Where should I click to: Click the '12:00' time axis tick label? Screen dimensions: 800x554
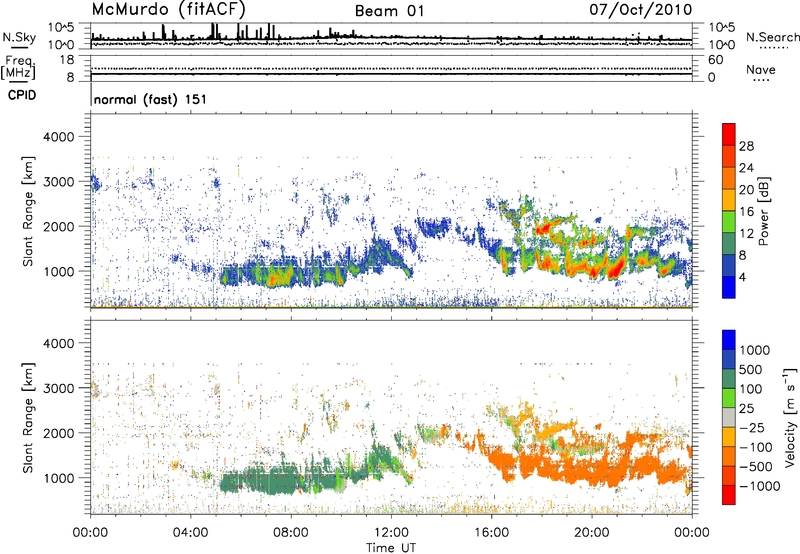tap(391, 533)
